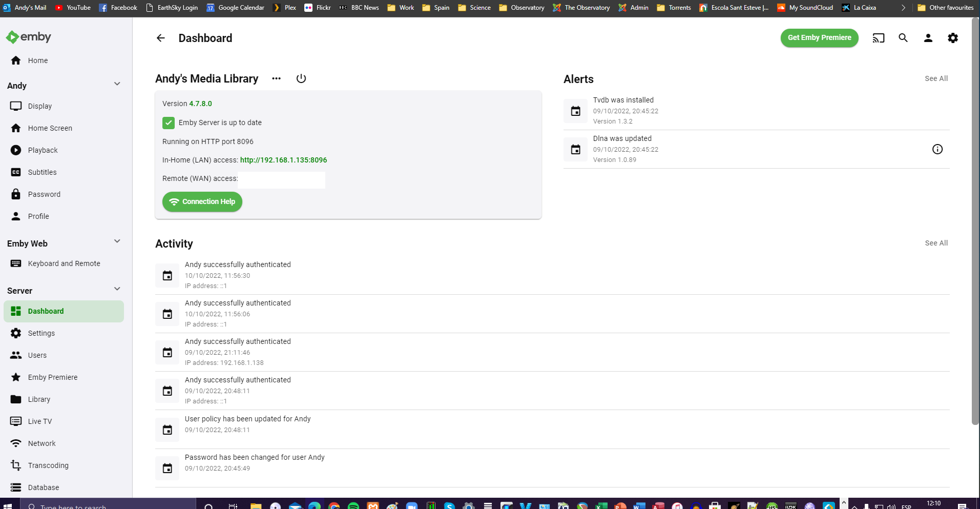Screen dimensions: 980x509
Task: Click the Remote (WAN) access blank field
Action: [282, 180]
